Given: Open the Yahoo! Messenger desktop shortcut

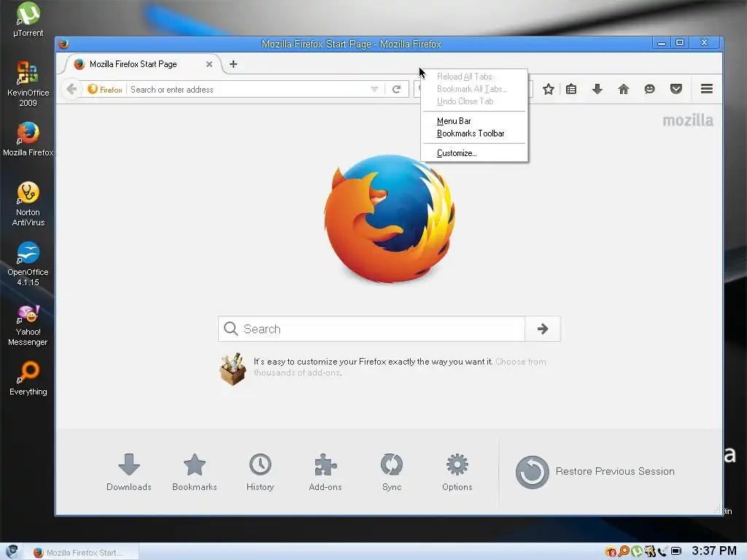Looking at the screenshot, I should pos(28,325).
